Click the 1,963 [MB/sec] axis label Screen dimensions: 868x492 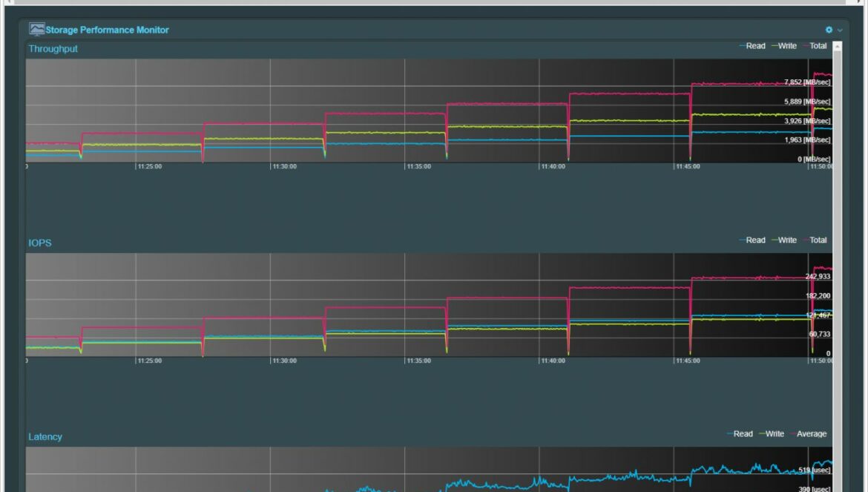pos(807,140)
